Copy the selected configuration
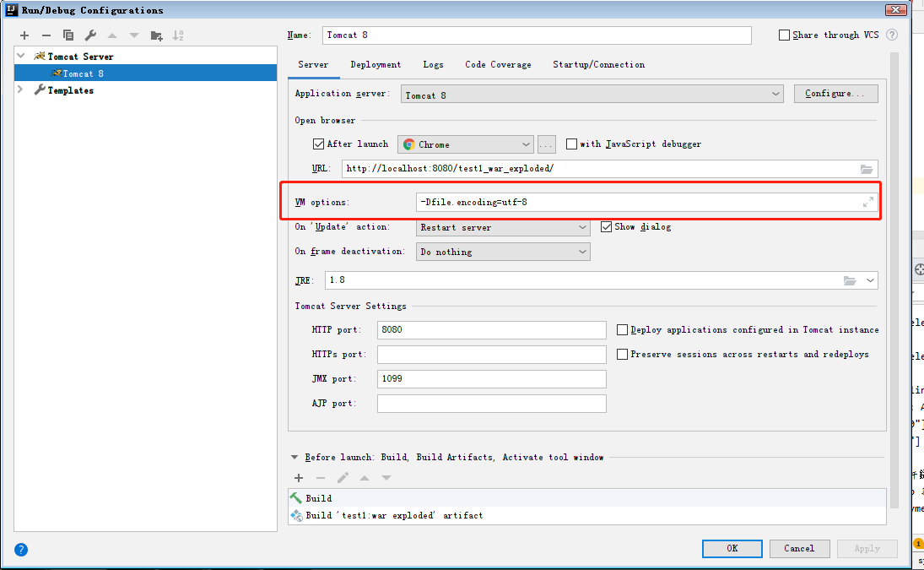Image resolution: width=924 pixels, height=570 pixels. (x=68, y=36)
